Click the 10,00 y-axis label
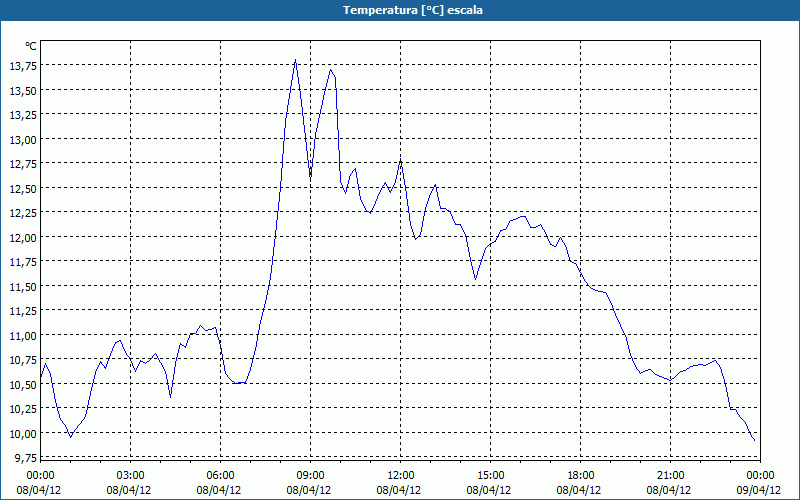The image size is (800, 500). point(23,433)
